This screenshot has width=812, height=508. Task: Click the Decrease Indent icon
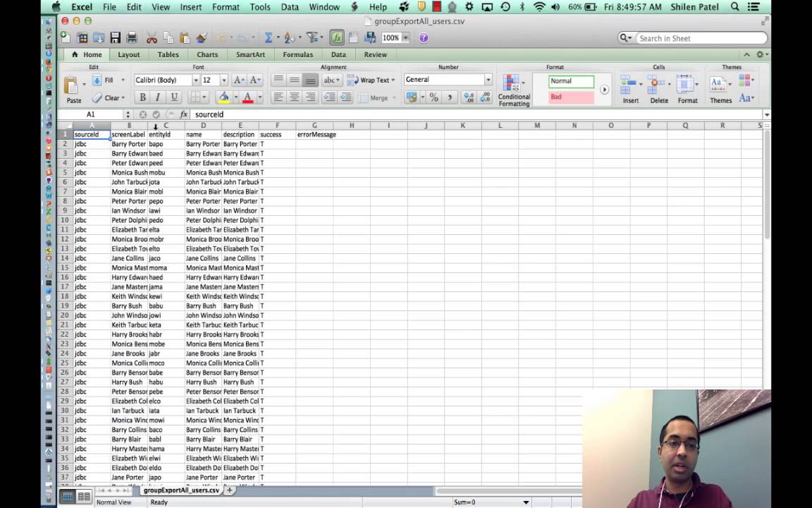tap(329, 97)
